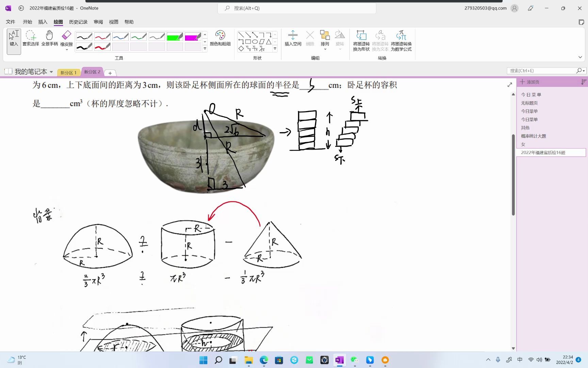Click the top search box 搜索(Alt+Q)
The image size is (588, 368).
tap(297, 8)
